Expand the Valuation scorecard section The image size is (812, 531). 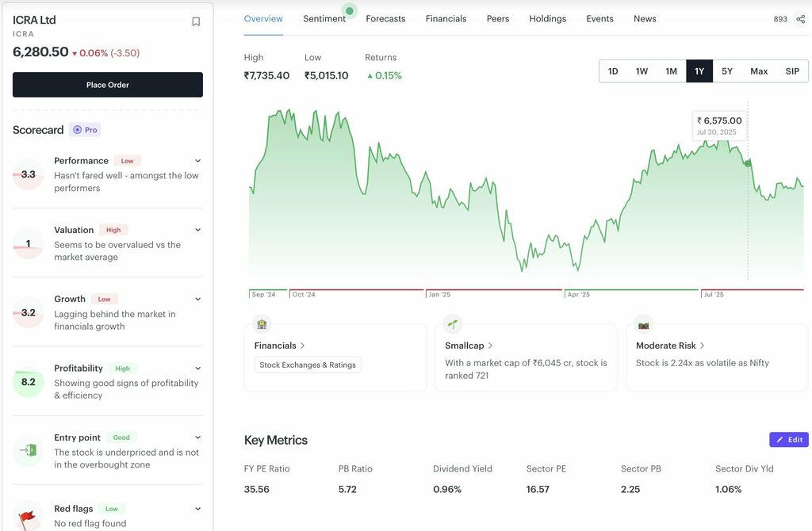tap(197, 230)
